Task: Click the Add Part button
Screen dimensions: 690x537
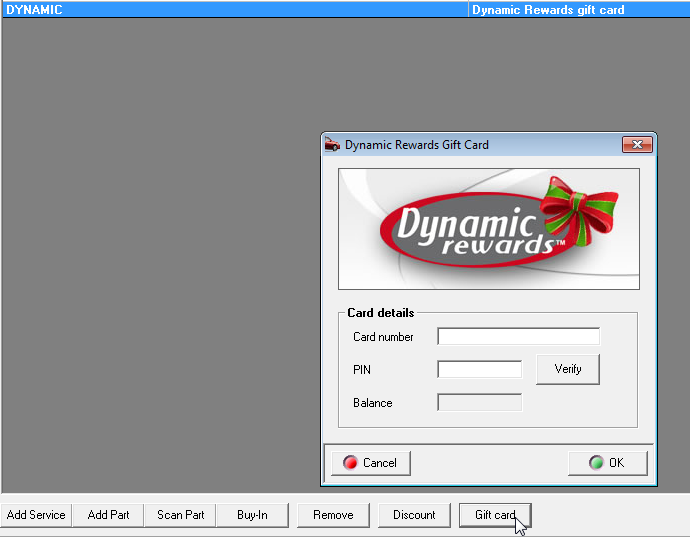Action: 108,515
